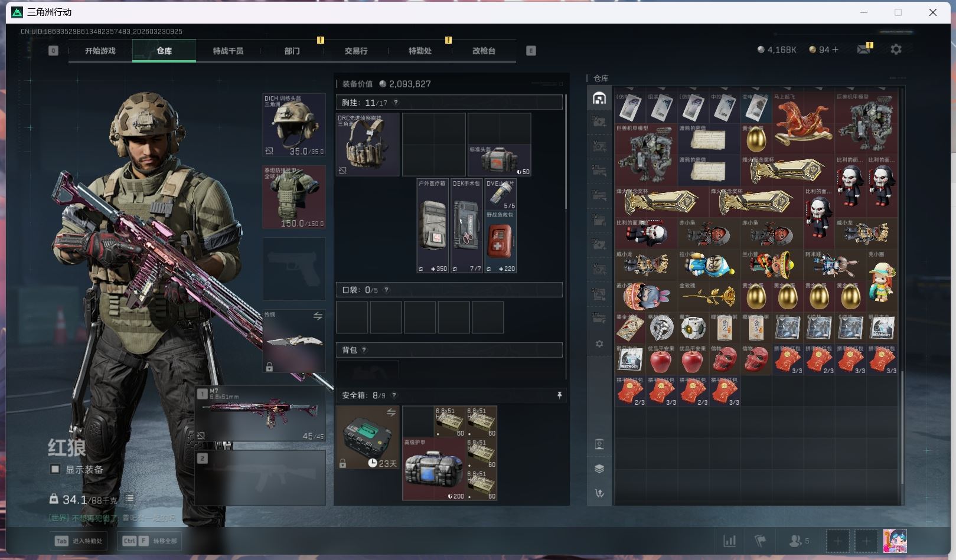
Task: Expand the 背包 help question mark
Action: [364, 350]
